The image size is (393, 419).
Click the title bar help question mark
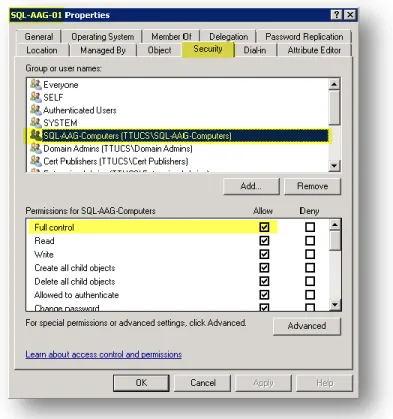point(337,15)
